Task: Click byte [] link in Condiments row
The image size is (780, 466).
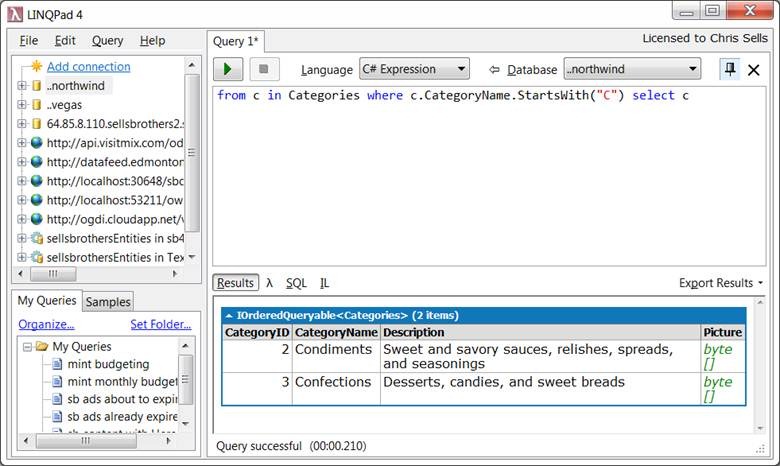Action: tap(717, 356)
